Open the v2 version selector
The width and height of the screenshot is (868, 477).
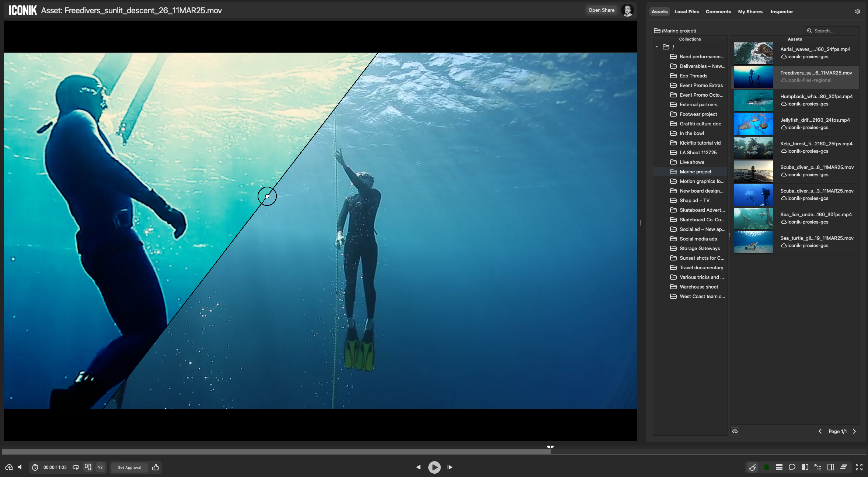coord(100,467)
